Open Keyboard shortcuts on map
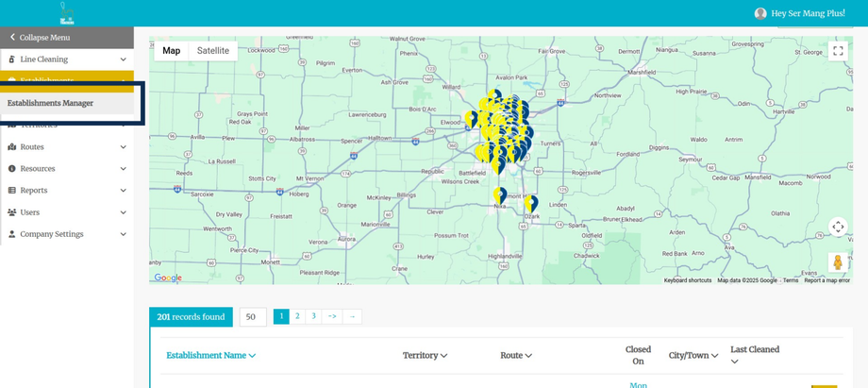Image resolution: width=868 pixels, height=388 pixels. point(688,280)
